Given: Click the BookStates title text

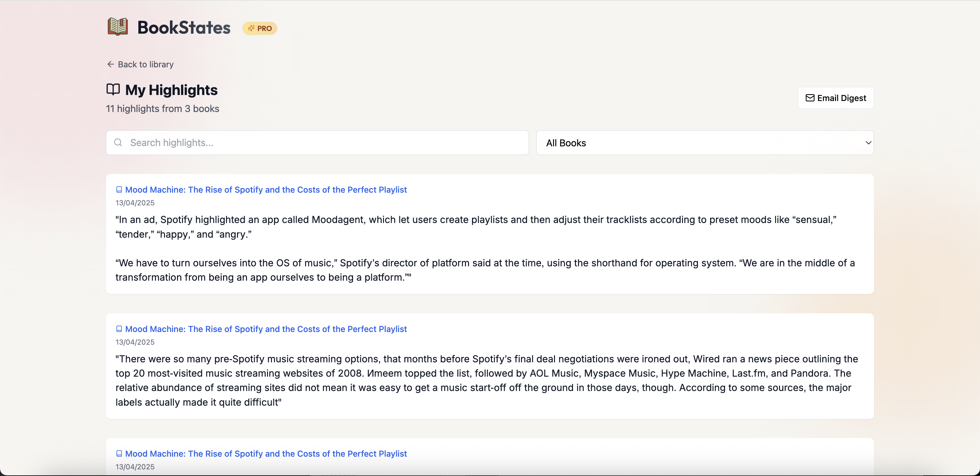Looking at the screenshot, I should click(x=184, y=28).
